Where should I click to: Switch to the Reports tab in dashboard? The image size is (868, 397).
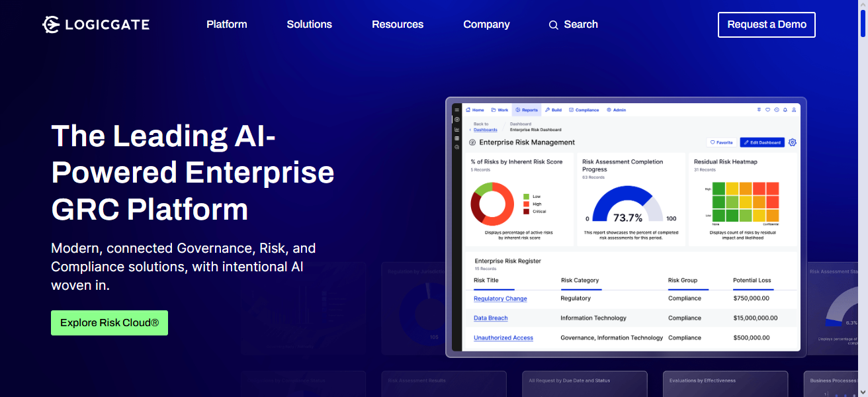tap(526, 110)
